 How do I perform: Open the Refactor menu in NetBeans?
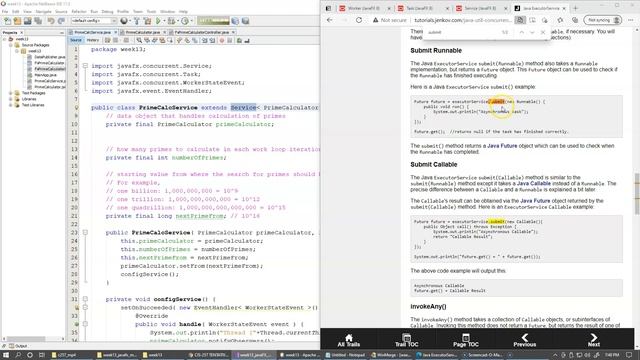[79, 11]
